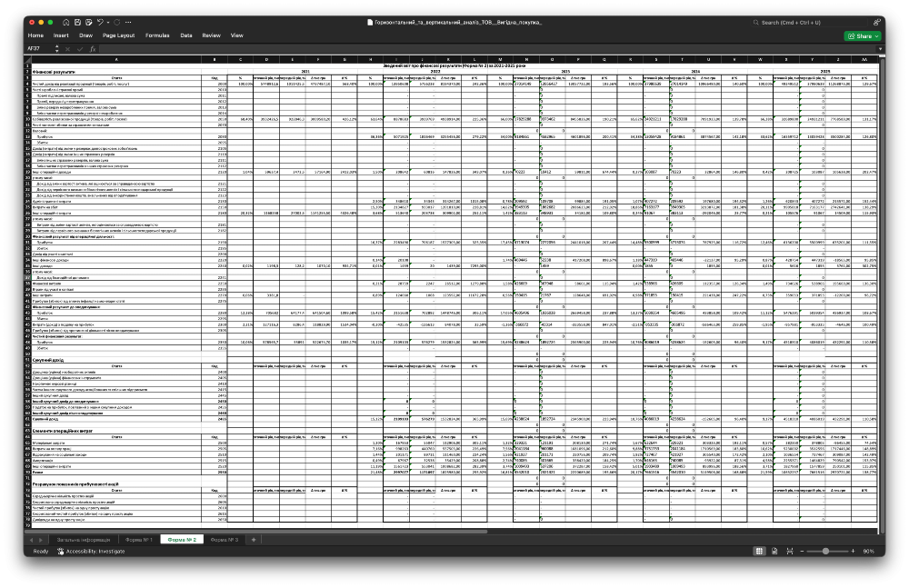Open the more commands ellipsis icon

pos(128,22)
